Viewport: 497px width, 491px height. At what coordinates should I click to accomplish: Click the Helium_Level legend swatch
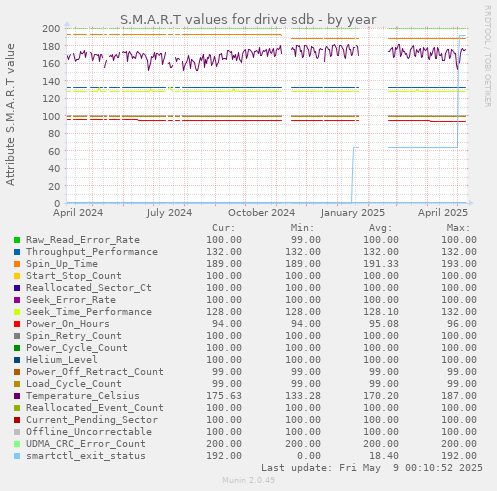click(x=17, y=360)
